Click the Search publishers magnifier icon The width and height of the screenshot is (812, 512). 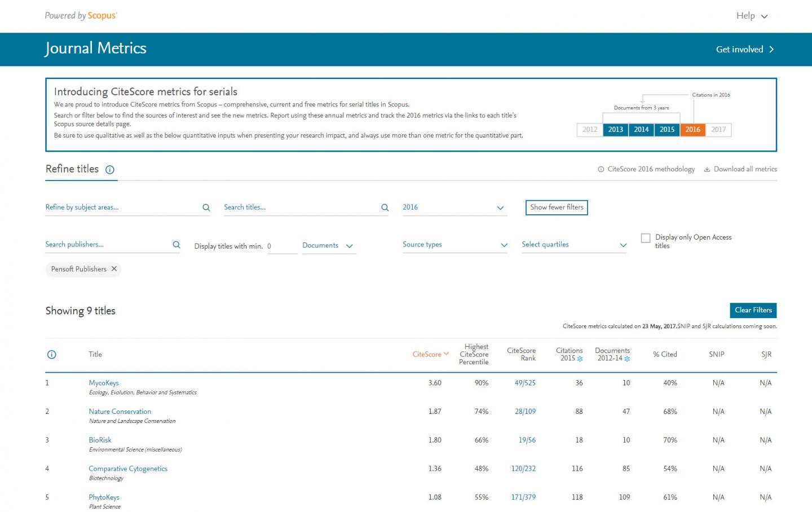176,245
